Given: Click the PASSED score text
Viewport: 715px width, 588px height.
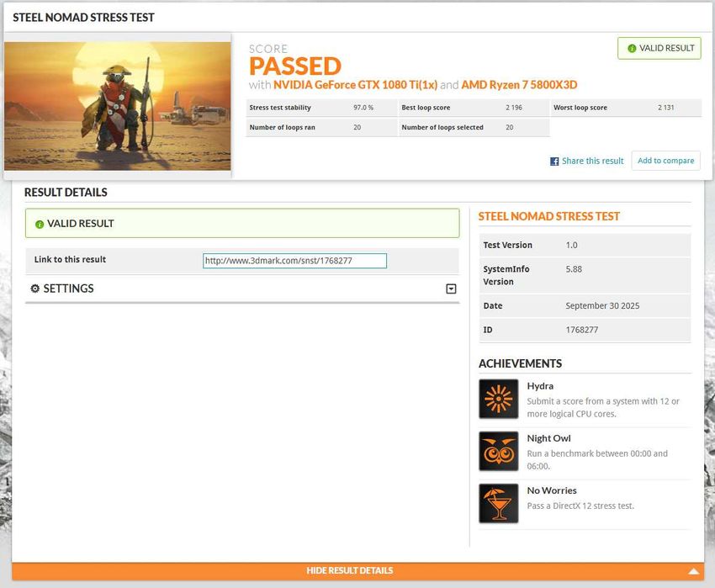Looking at the screenshot, I should pyautogui.click(x=295, y=66).
